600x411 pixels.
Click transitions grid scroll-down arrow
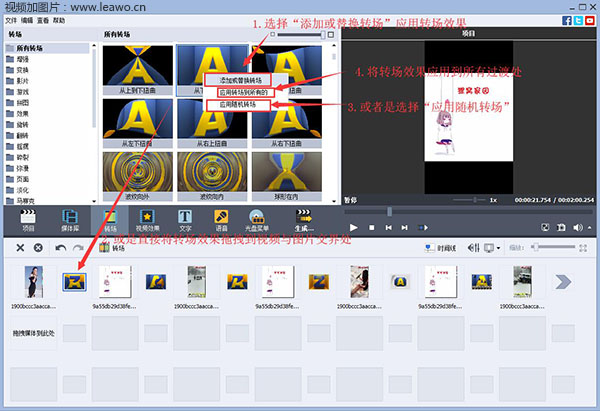(334, 201)
